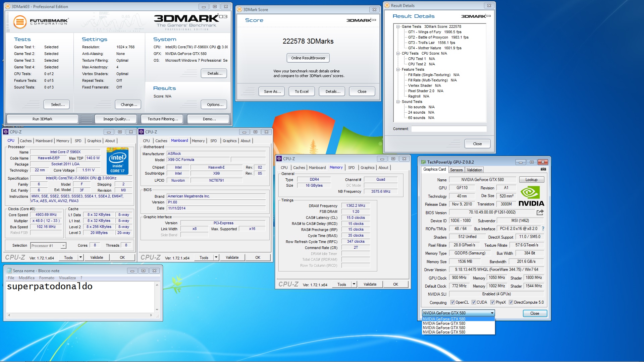644x362 pixels.
Task: Click the 3DMark Score window title icon
Action: (x=239, y=9)
